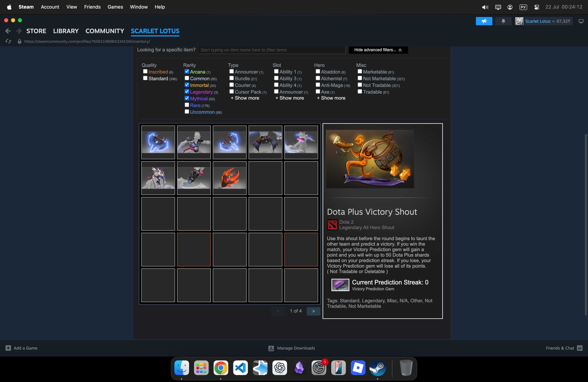Viewport: 588px width, 382px height.
Task: Open the Account menu
Action: [50, 7]
